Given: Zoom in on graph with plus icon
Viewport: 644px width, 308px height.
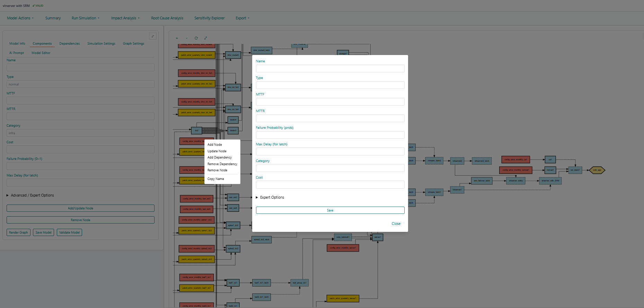Looking at the screenshot, I should tap(177, 38).
